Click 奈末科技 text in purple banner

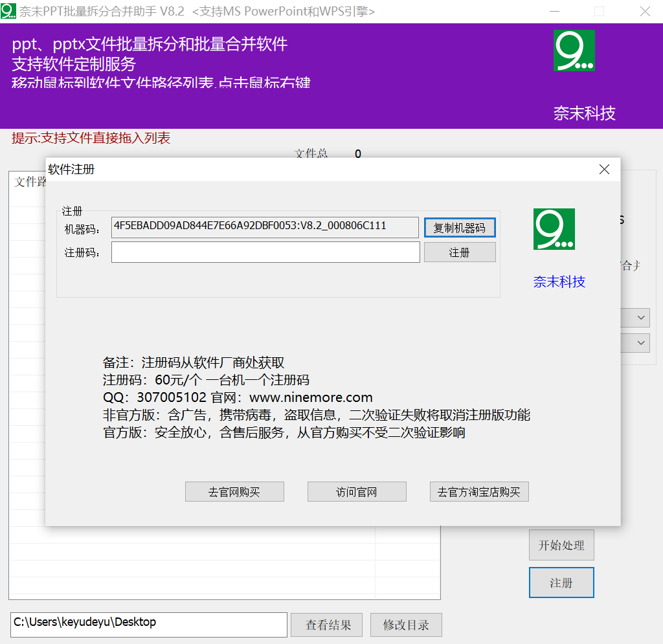point(585,113)
